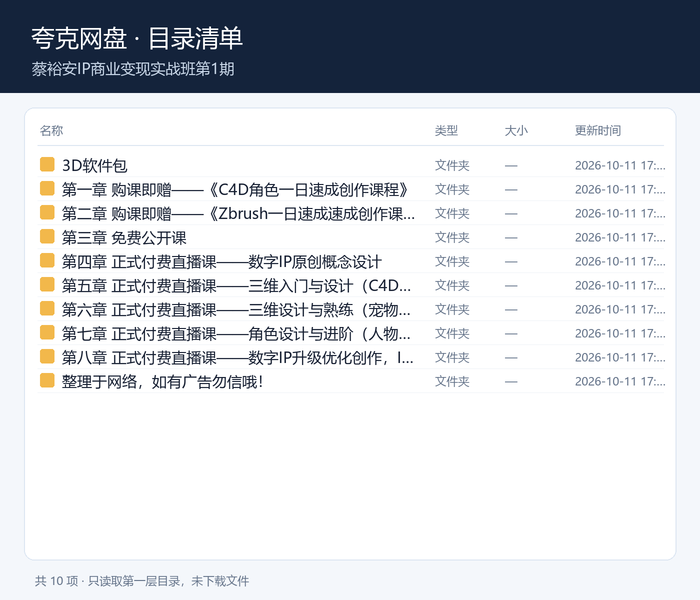Click the folder icon for 第一章 购课即赠
The image size is (700, 600).
(x=47, y=188)
